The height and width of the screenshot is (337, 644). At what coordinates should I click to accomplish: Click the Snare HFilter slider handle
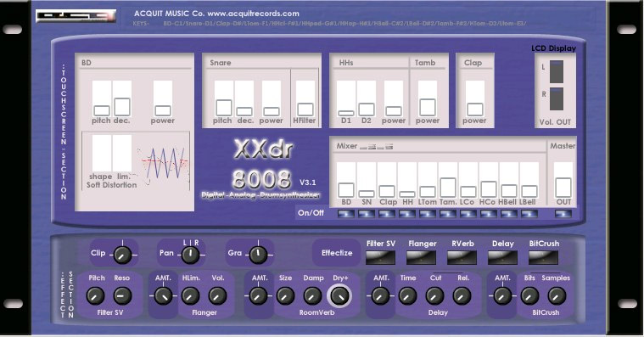click(305, 110)
